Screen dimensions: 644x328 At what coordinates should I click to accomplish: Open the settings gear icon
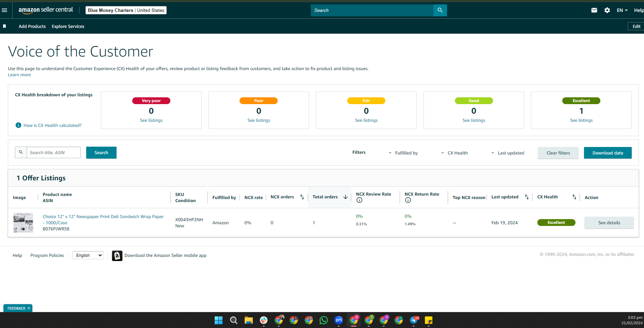[607, 10]
